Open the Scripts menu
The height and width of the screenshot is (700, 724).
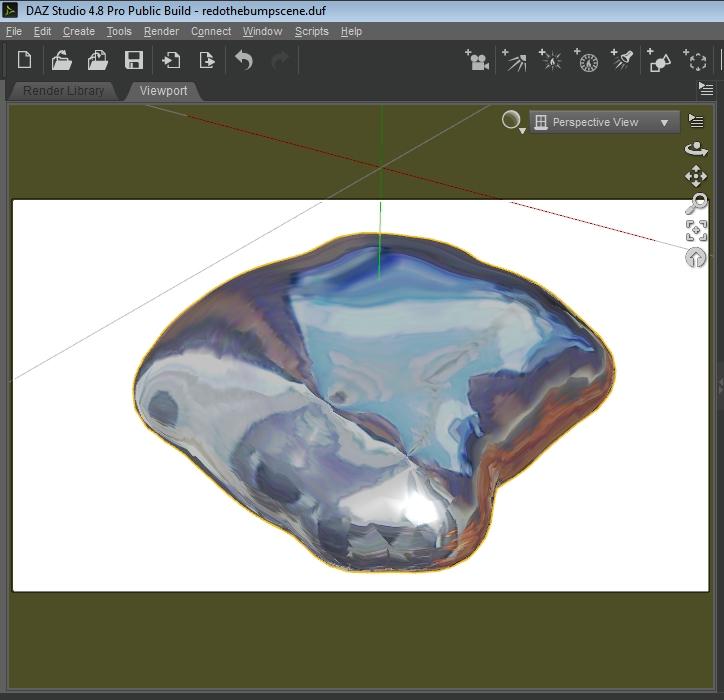coord(312,31)
